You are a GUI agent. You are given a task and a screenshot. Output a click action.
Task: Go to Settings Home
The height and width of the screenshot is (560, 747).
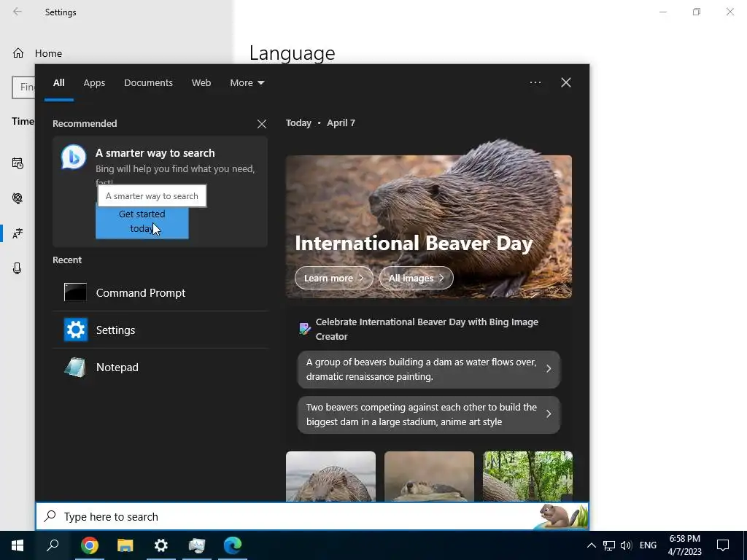(x=37, y=53)
